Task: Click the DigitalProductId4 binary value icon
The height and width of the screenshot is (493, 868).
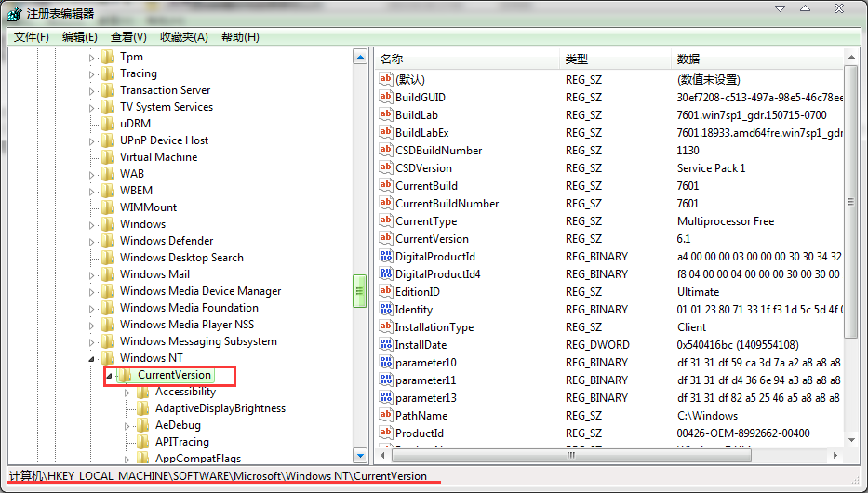Action: (x=386, y=273)
